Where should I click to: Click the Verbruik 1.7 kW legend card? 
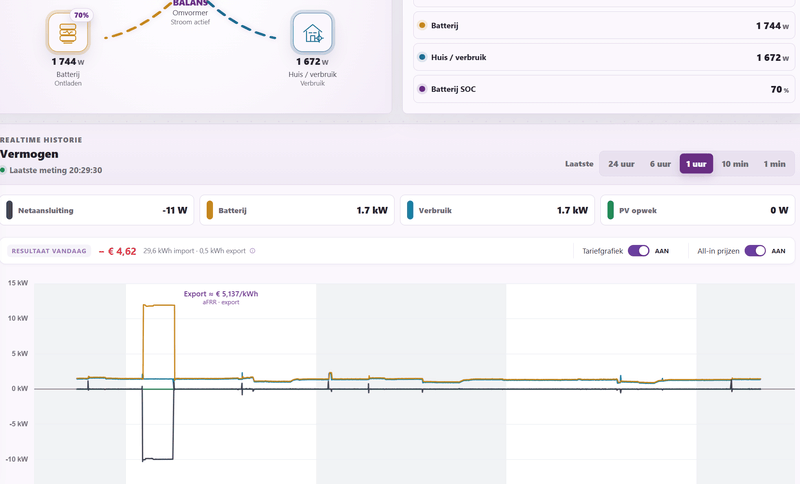click(x=497, y=210)
